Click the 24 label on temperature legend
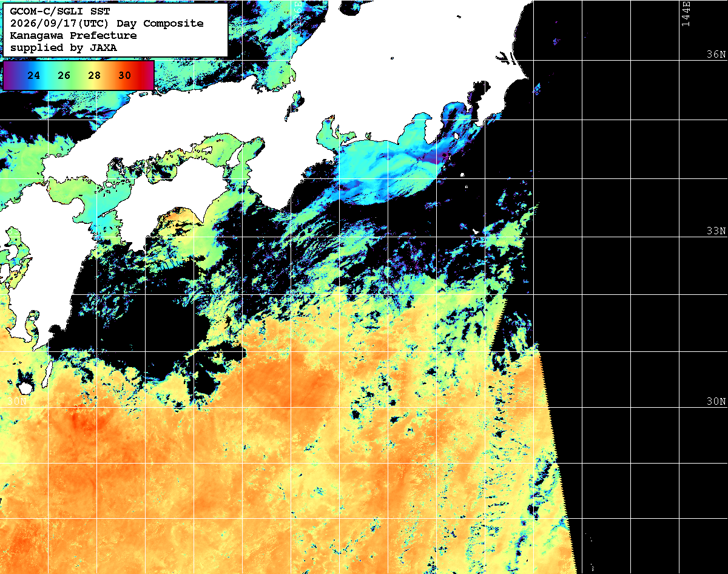The width and height of the screenshot is (728, 574). [x=34, y=76]
